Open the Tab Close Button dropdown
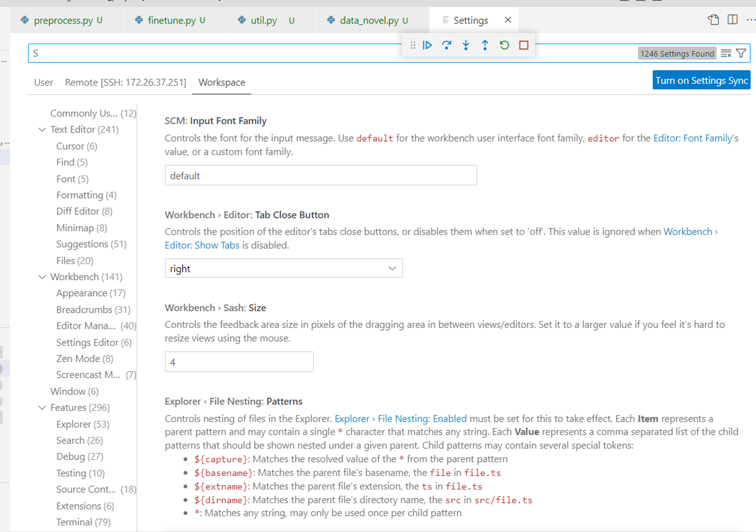 coord(283,268)
